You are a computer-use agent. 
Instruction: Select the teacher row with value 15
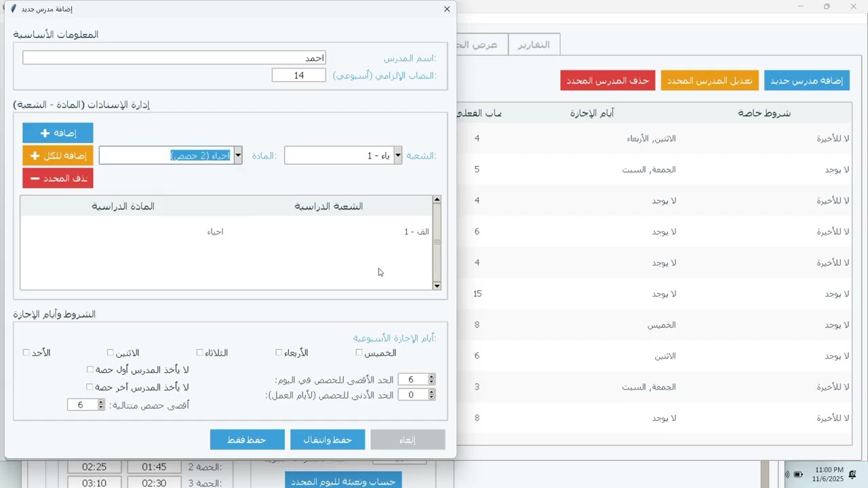[654, 293]
